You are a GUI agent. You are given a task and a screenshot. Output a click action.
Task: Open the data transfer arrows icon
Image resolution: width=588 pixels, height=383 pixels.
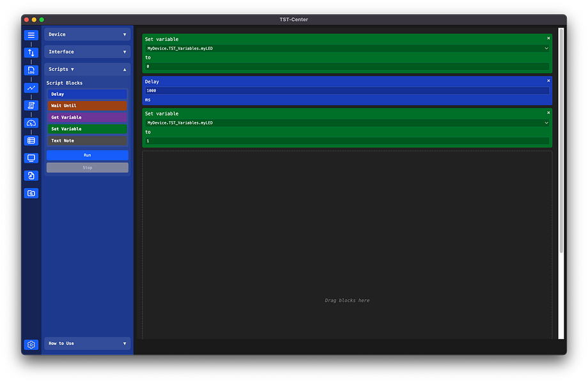click(31, 53)
